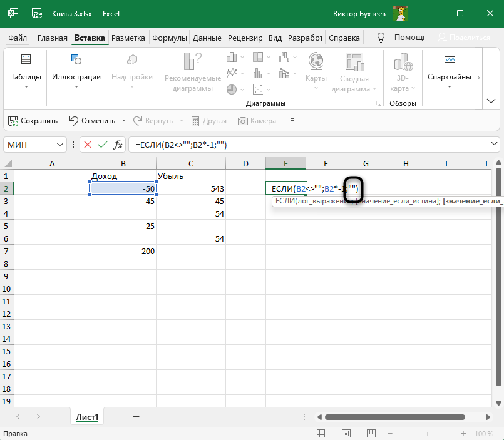Open the Отменить (Undo) history dropdown arrow
This screenshot has height=440, width=504.
[123, 121]
